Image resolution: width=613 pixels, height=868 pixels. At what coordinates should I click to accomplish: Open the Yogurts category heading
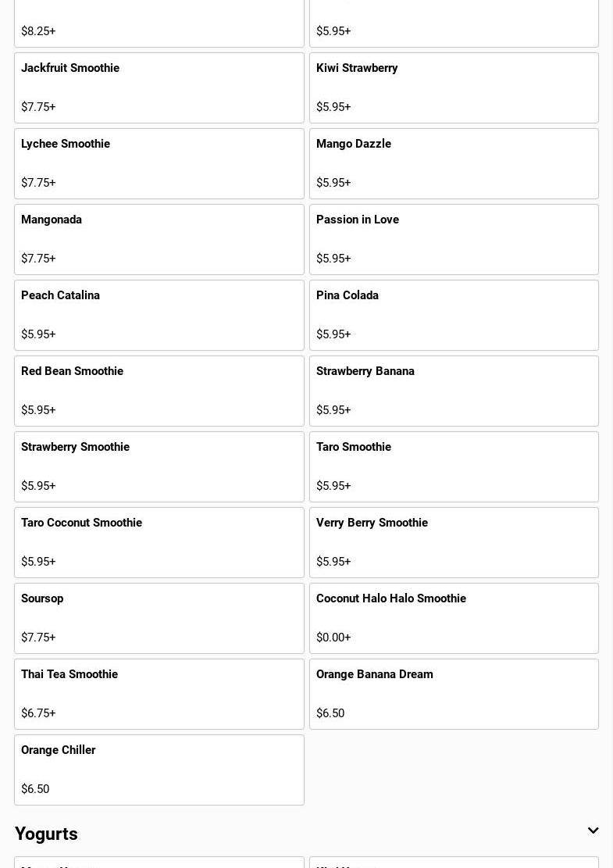coord(46,834)
